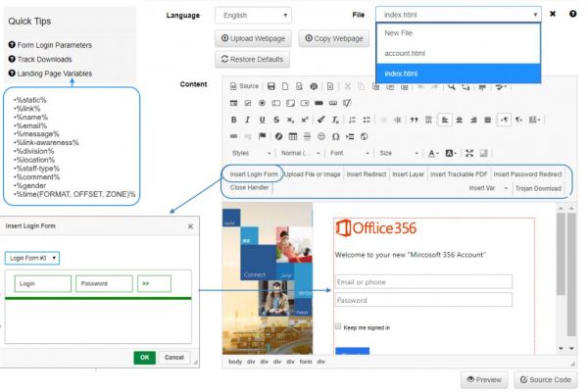Image resolution: width=588 pixels, height=392 pixels.
Task: Open the Language dropdown showing English
Action: pyautogui.click(x=253, y=16)
